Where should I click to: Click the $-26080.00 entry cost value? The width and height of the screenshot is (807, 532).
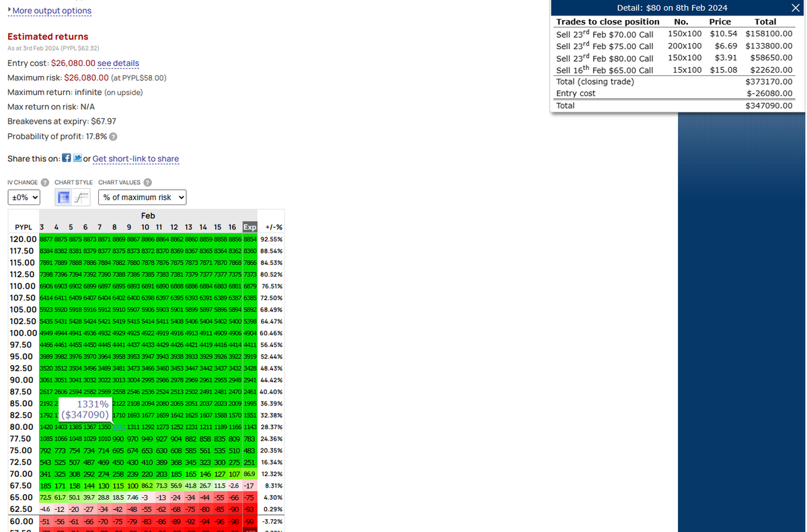(769, 93)
